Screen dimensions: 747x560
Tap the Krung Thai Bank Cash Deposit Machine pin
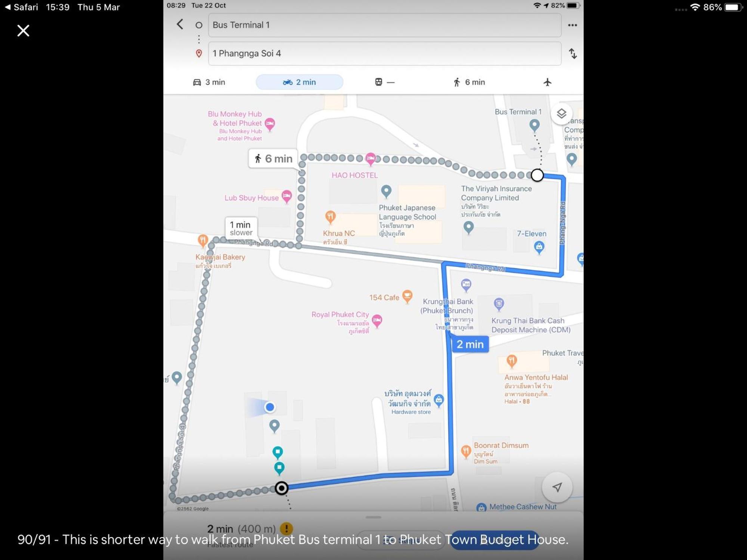point(499,304)
